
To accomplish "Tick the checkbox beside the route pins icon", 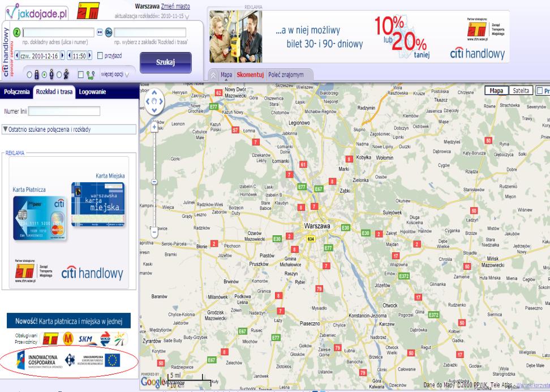I will (x=81, y=75).
